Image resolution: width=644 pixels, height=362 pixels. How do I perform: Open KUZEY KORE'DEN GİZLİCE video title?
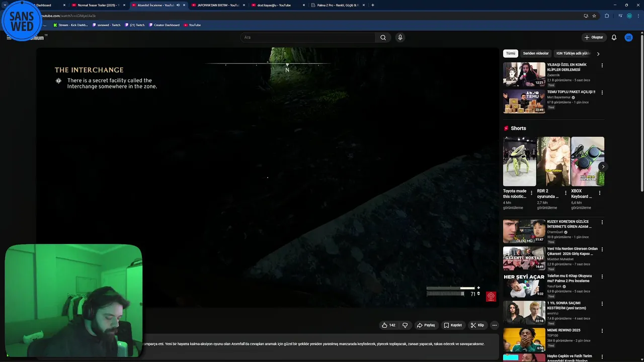click(570, 224)
